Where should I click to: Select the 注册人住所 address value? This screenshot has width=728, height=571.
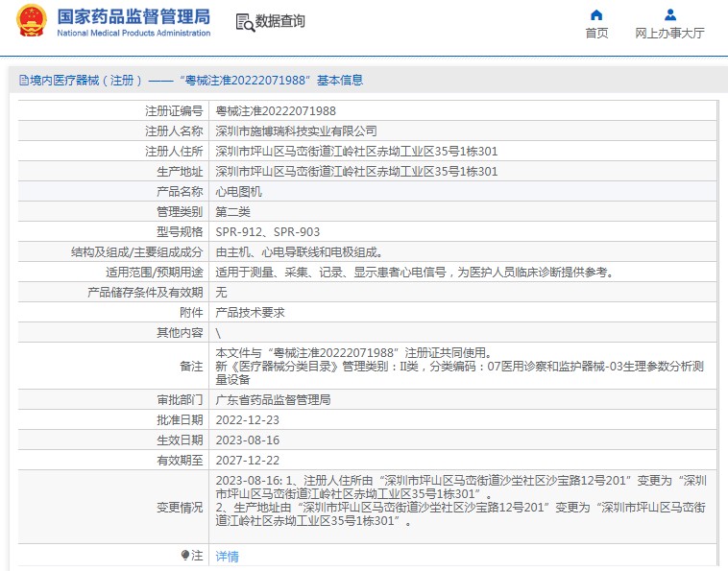coord(356,152)
